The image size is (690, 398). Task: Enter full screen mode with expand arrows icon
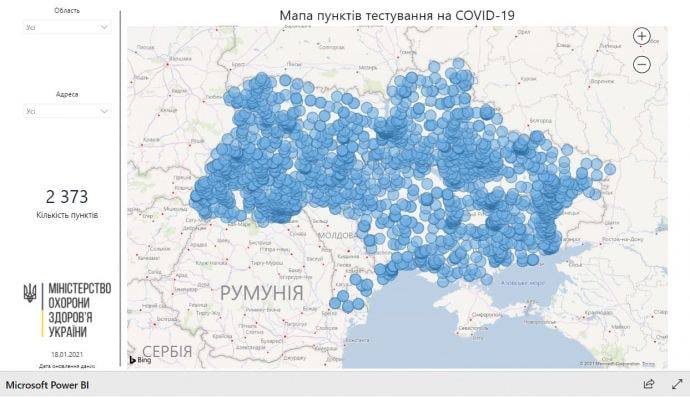pos(677,384)
